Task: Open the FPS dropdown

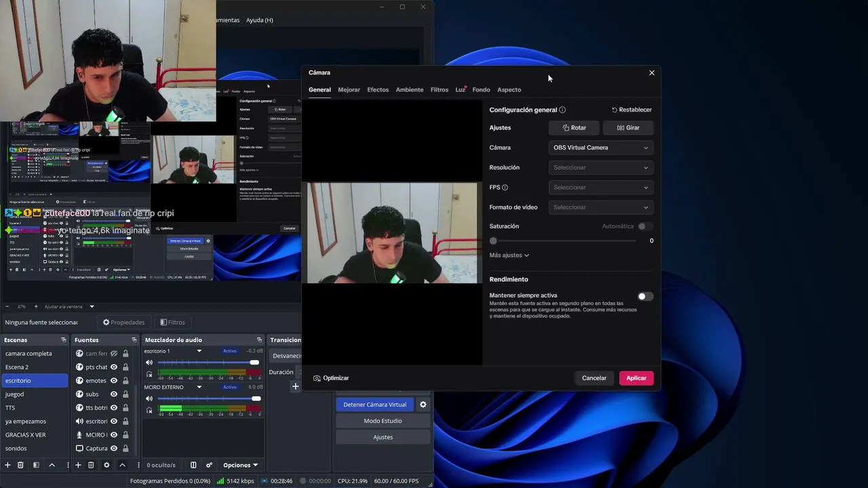Action: tap(601, 188)
